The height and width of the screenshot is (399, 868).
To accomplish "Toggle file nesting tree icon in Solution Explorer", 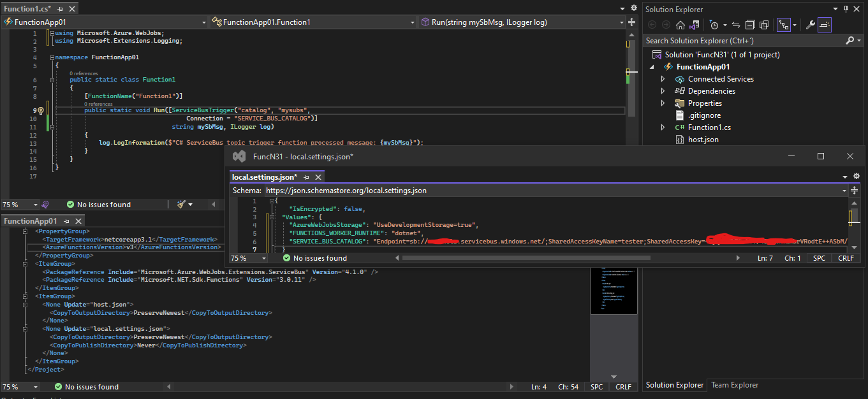I will pos(784,25).
